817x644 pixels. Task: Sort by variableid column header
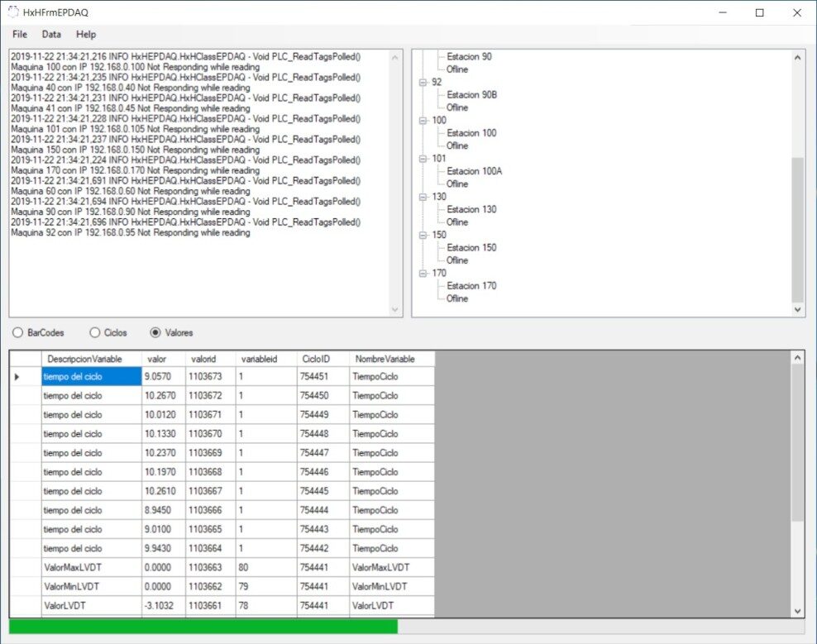point(266,359)
